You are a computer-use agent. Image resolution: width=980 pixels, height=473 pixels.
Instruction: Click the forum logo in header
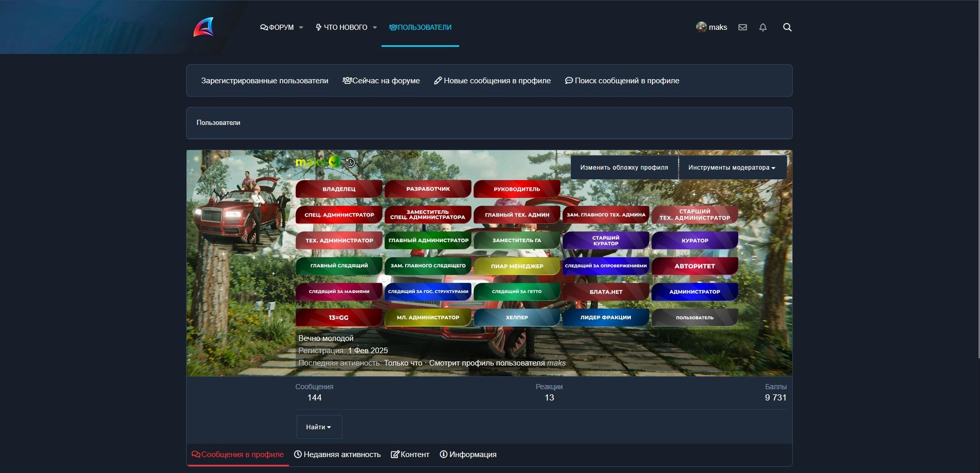204,27
